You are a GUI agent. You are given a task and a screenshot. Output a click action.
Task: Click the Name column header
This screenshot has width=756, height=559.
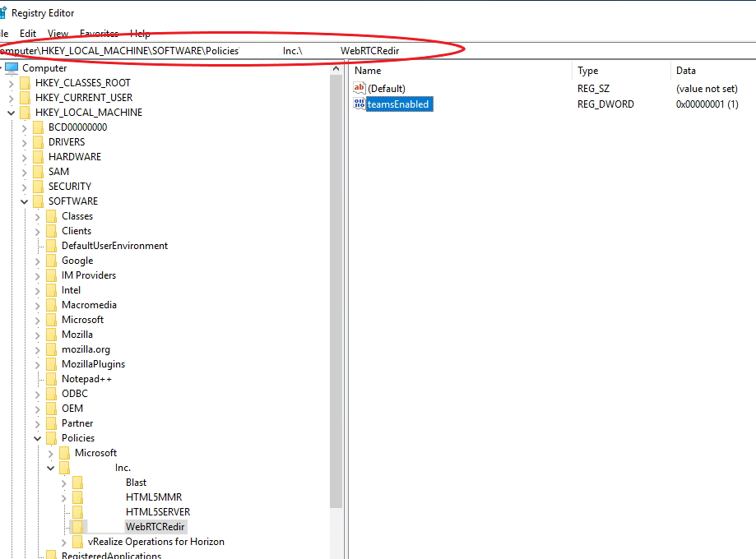click(x=370, y=70)
